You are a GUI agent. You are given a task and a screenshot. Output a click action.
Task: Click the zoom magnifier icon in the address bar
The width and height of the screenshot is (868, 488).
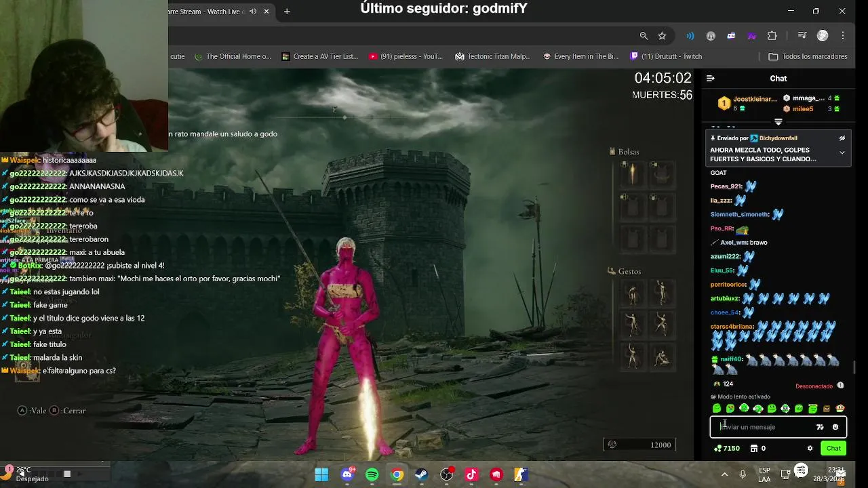[x=644, y=36]
